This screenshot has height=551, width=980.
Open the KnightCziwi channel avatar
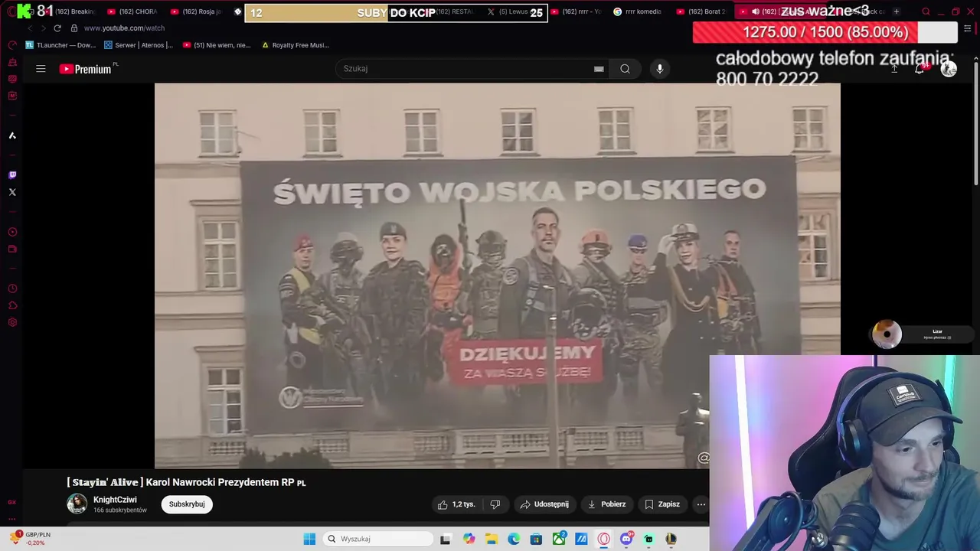click(77, 504)
